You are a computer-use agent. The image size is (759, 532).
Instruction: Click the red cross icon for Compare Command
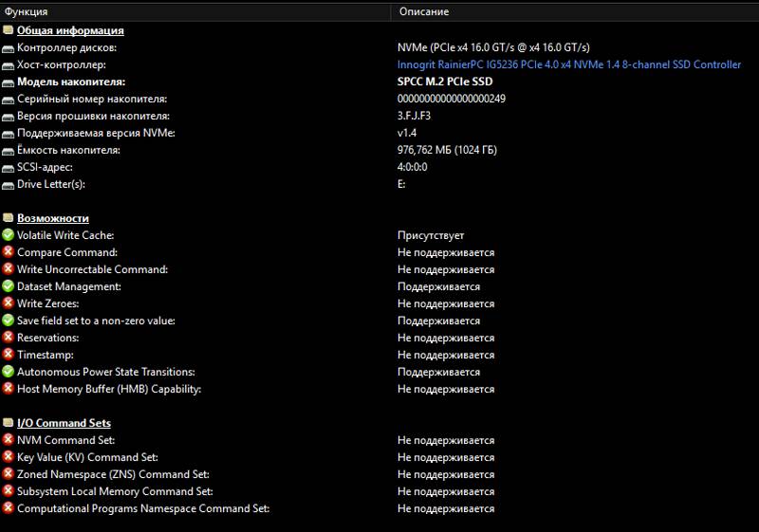pos(9,252)
